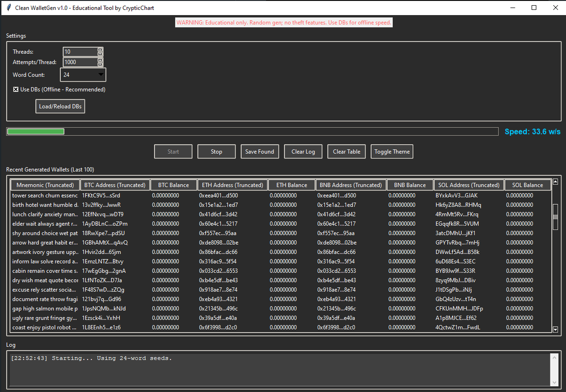Click BTC address 1Hvir2dd...6Sjm
Image resolution: width=566 pixels, height=392 pixels.
pyautogui.click(x=101, y=252)
